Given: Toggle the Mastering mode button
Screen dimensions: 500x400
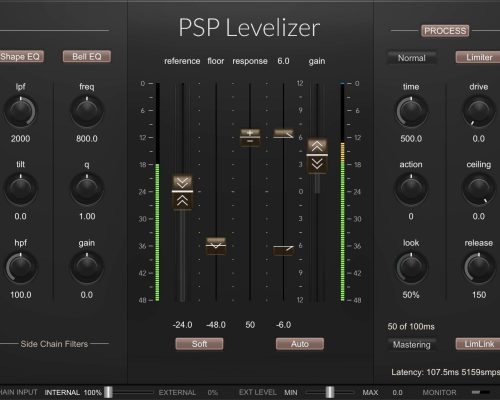Looking at the screenshot, I should (412, 345).
